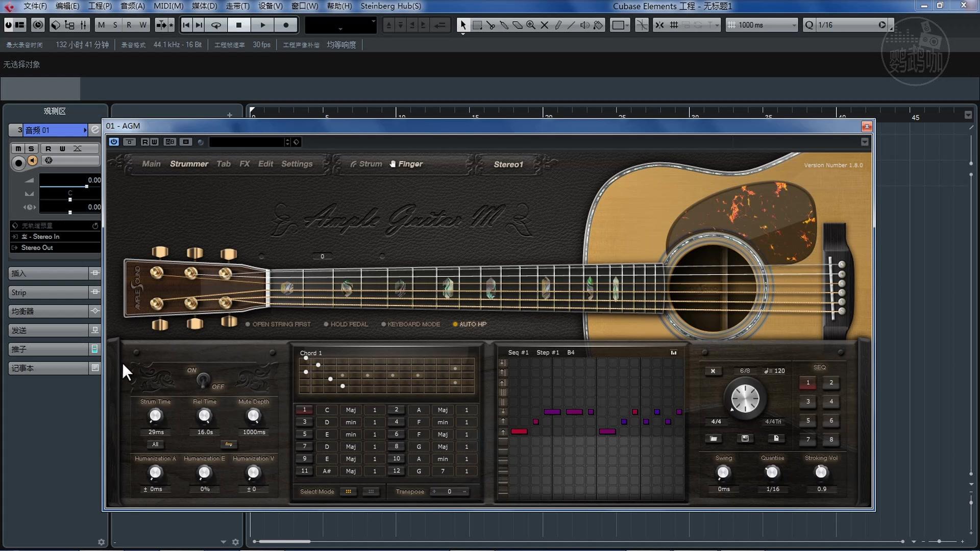980x551 pixels.
Task: Toggle the AGM plugin power button
Action: pyautogui.click(x=113, y=142)
